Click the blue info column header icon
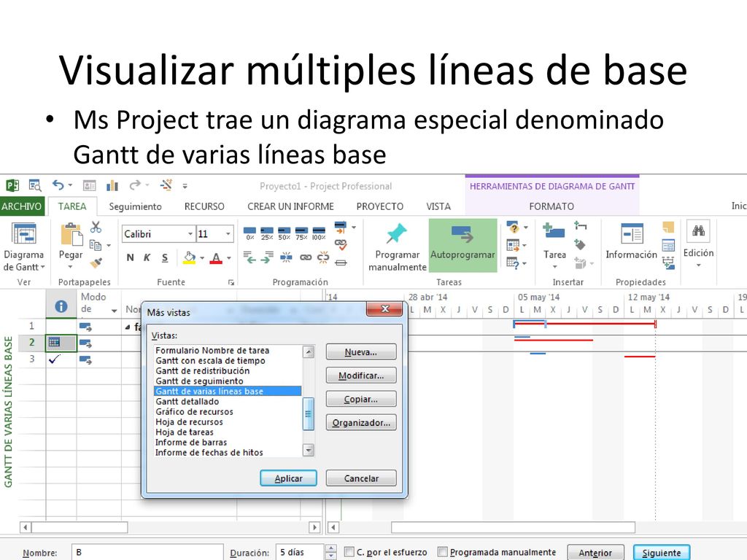This screenshot has width=747, height=560. click(x=61, y=306)
